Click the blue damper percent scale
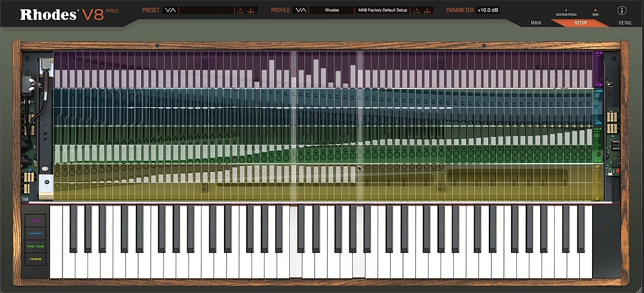 coord(598,107)
